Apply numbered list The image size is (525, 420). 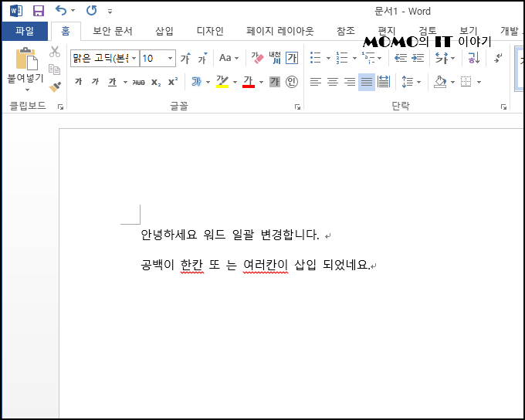click(342, 58)
